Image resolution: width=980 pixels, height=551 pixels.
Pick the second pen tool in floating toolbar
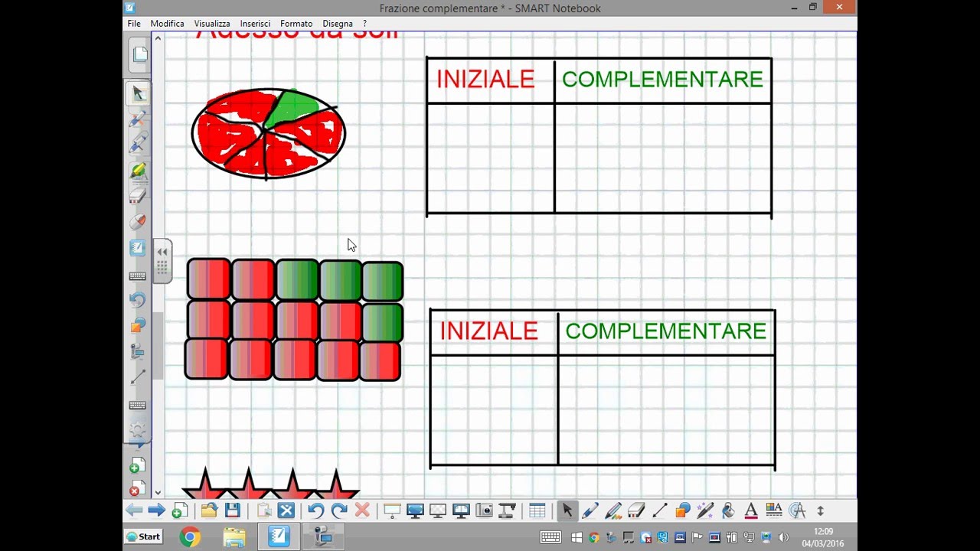[x=138, y=144]
